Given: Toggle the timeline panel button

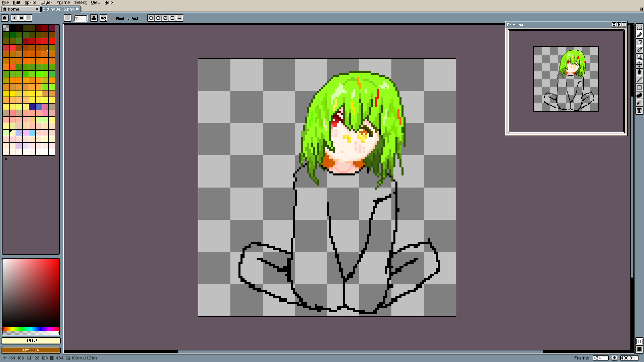Looking at the screenshot, I should (x=639, y=350).
